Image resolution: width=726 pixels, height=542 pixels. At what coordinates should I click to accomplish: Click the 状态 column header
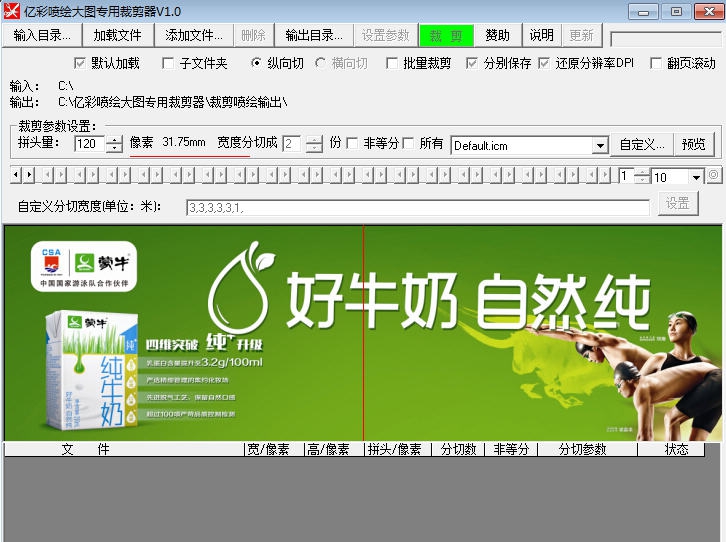pos(671,449)
